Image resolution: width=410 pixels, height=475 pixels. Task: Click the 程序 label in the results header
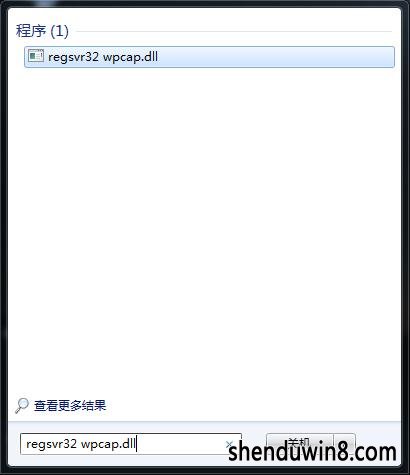tap(31, 31)
